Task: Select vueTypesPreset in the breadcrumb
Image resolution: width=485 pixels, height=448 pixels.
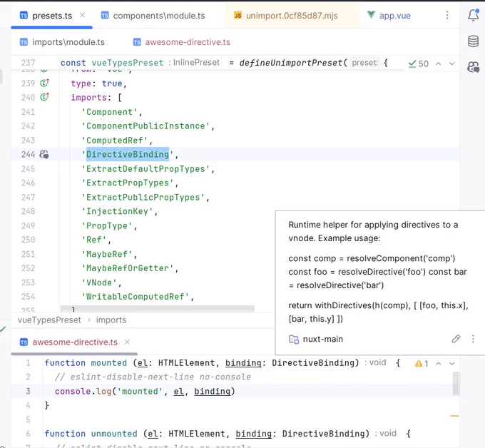Action: [x=49, y=320]
